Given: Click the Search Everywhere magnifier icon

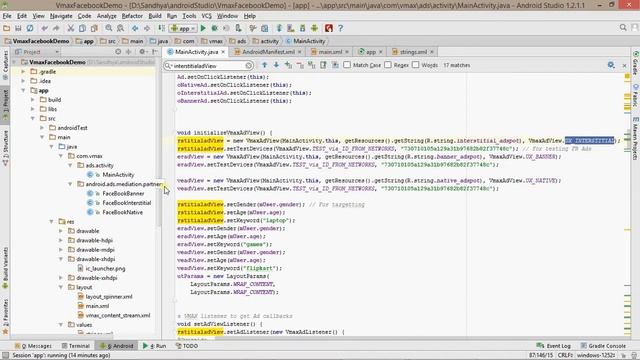Looking at the screenshot, I should (623, 28).
